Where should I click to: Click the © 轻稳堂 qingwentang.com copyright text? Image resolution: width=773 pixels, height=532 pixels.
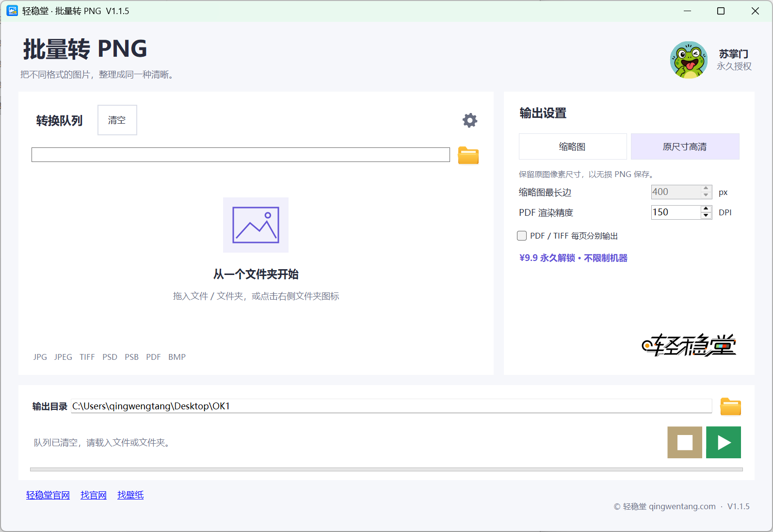664,506
